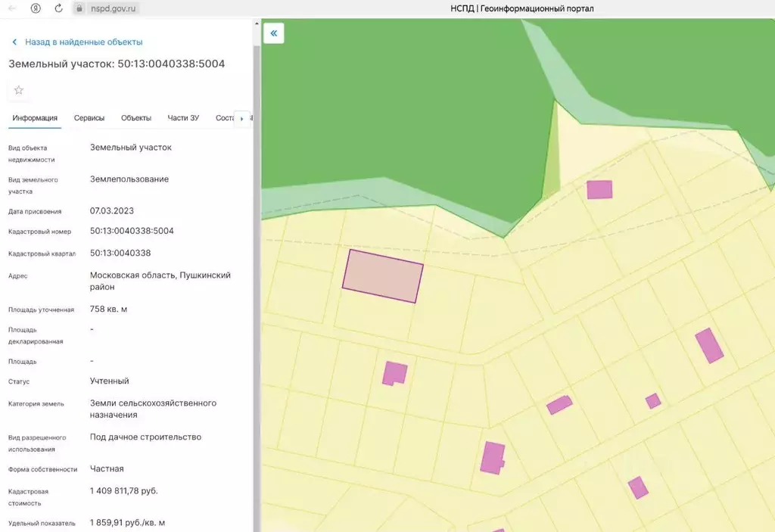775x532 pixels.
Task: Switch to the Объекты tab
Action: point(136,117)
